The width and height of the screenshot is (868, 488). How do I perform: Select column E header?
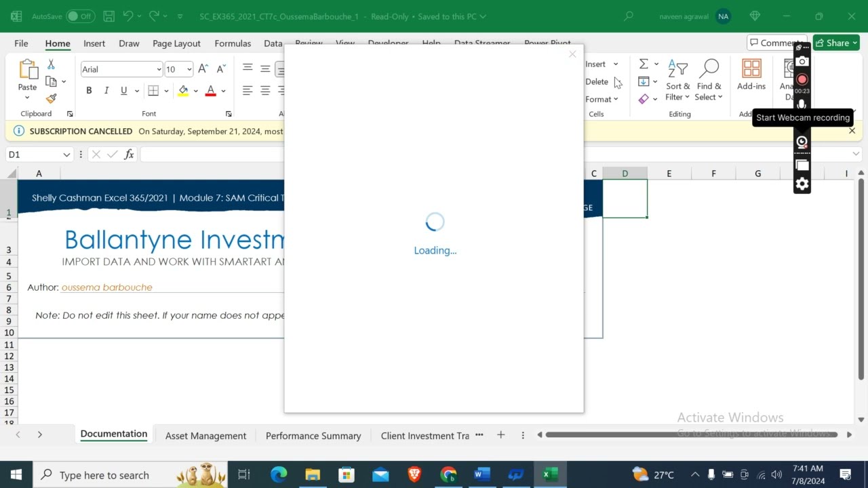(x=669, y=174)
